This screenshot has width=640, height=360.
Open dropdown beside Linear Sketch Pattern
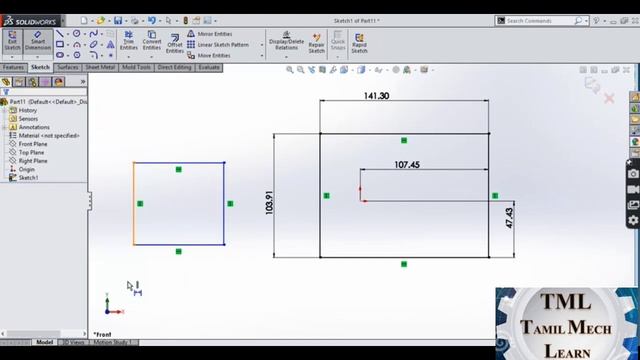tap(262, 45)
